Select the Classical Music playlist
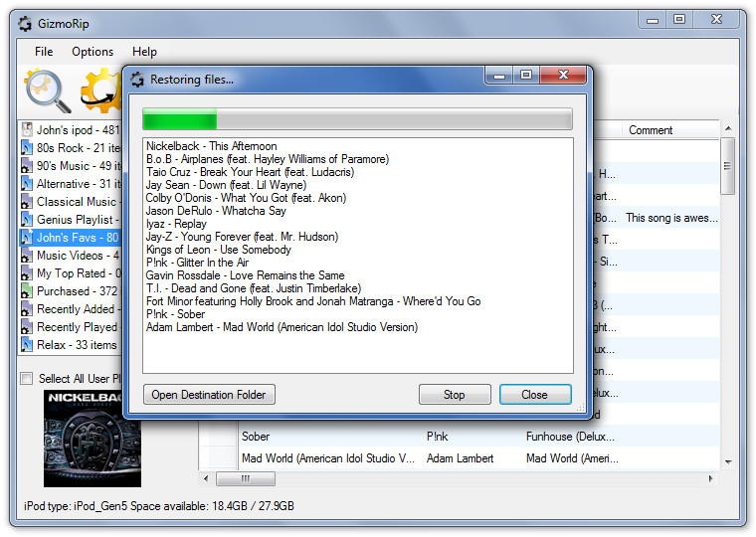756x537 pixels. click(x=79, y=202)
